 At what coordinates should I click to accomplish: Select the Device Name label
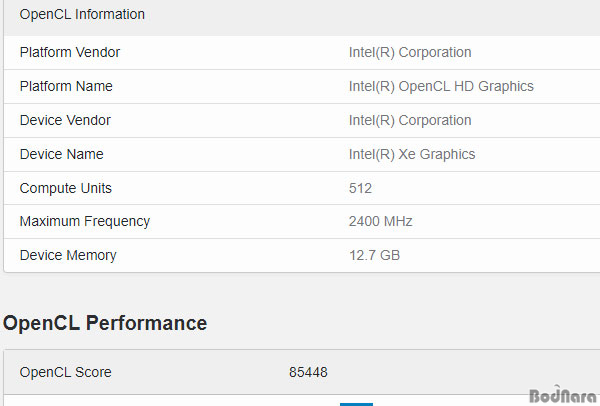[61, 154]
